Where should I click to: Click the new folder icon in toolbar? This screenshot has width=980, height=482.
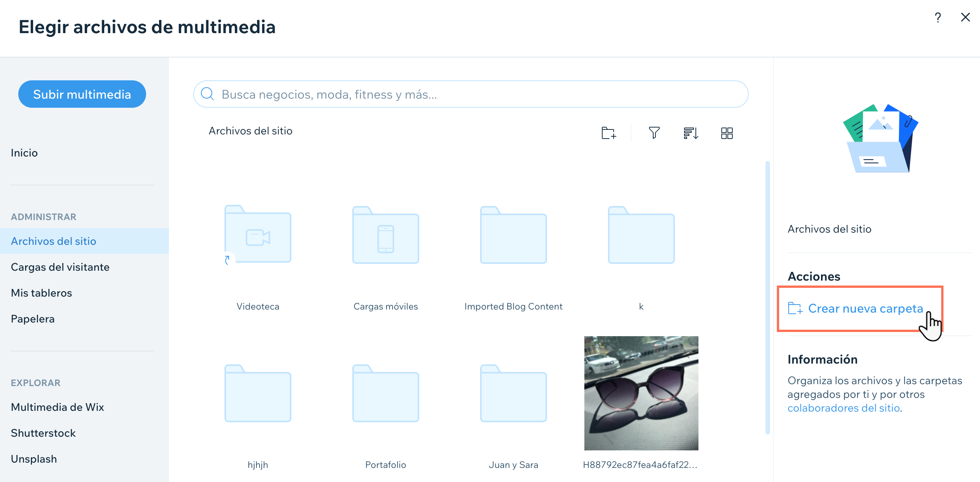[609, 133]
